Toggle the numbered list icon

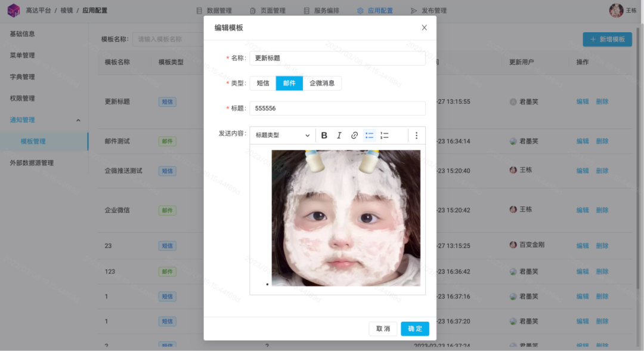[x=385, y=136]
